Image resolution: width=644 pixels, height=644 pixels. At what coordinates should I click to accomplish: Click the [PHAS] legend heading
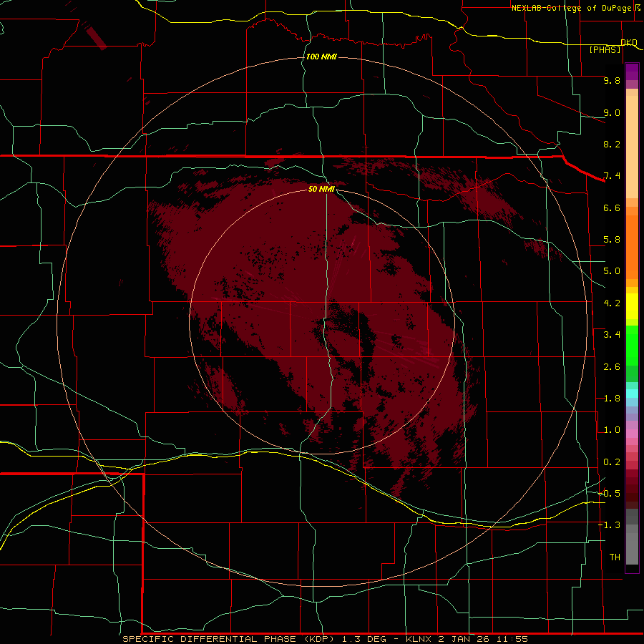coord(605,49)
